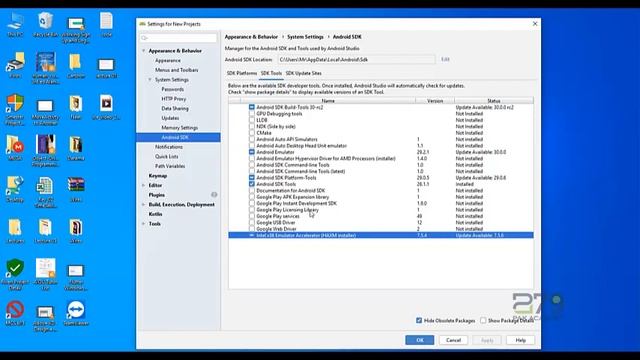Select the SDK Tools tab
Screen dimensions: 640x360
(x=271, y=73)
